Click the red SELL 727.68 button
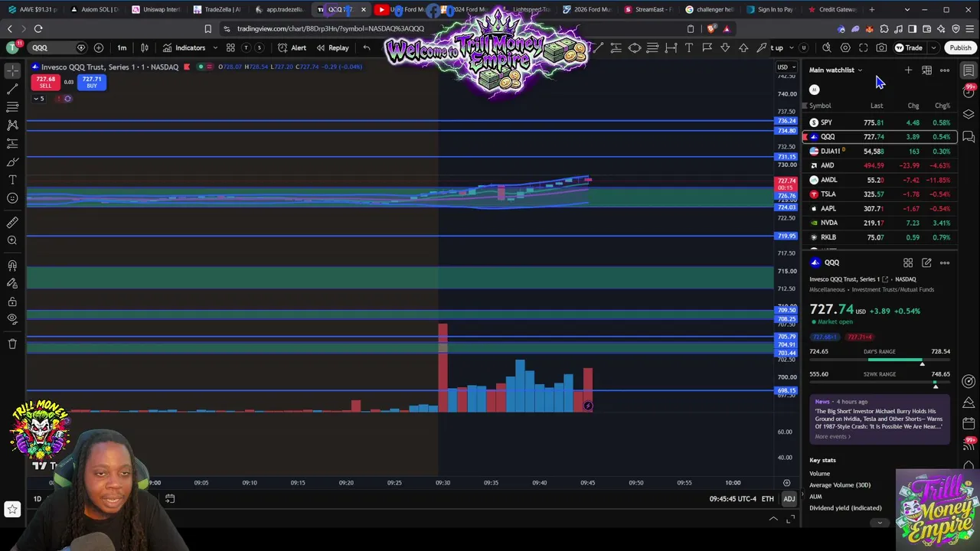Screen dimensions: 980x551 click(x=45, y=82)
